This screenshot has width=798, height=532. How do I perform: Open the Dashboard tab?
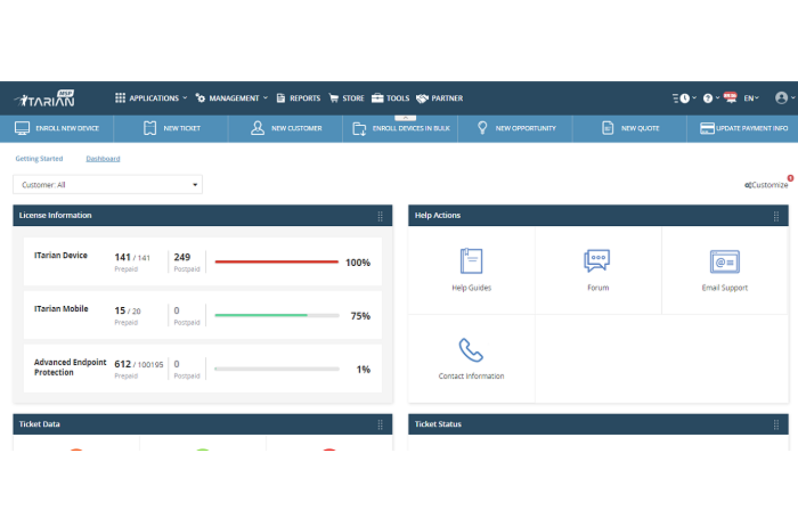[102, 158]
